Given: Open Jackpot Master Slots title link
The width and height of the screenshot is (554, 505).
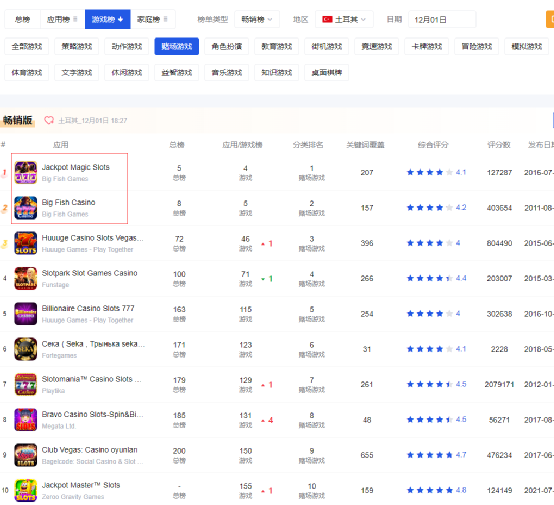Looking at the screenshot, I should 81,485.
